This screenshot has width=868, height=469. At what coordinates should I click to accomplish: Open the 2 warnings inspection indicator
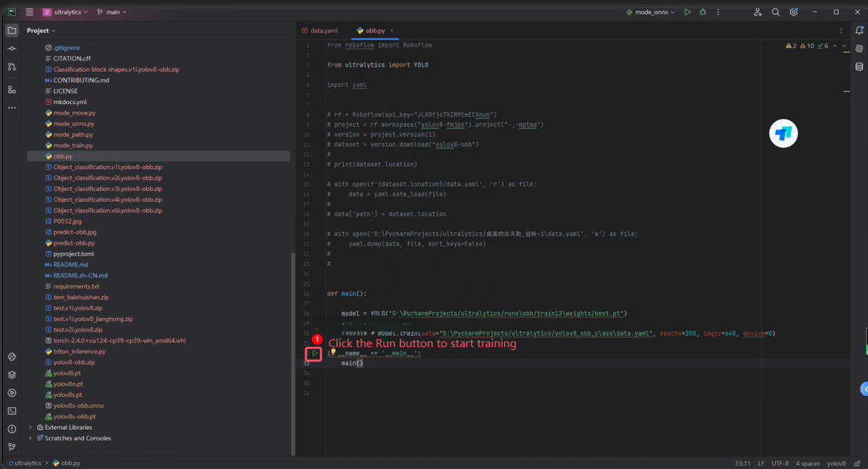click(x=791, y=46)
